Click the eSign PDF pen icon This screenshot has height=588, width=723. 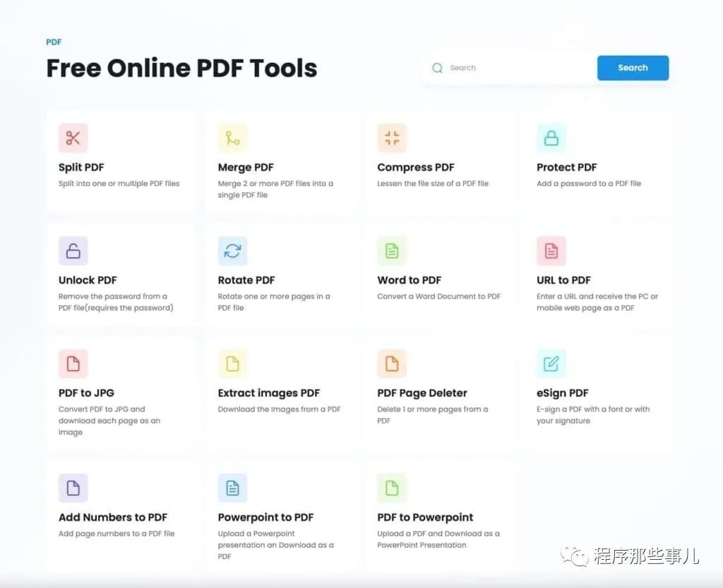[551, 364]
